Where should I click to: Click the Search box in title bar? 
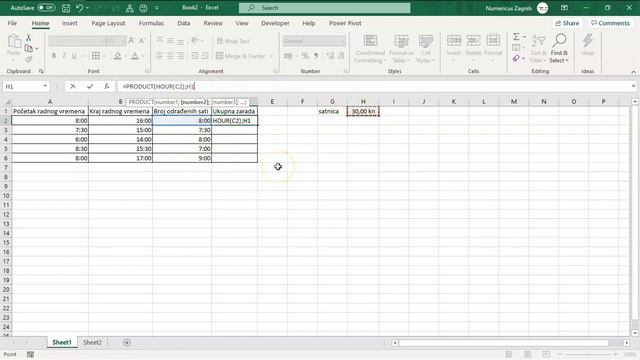324,8
